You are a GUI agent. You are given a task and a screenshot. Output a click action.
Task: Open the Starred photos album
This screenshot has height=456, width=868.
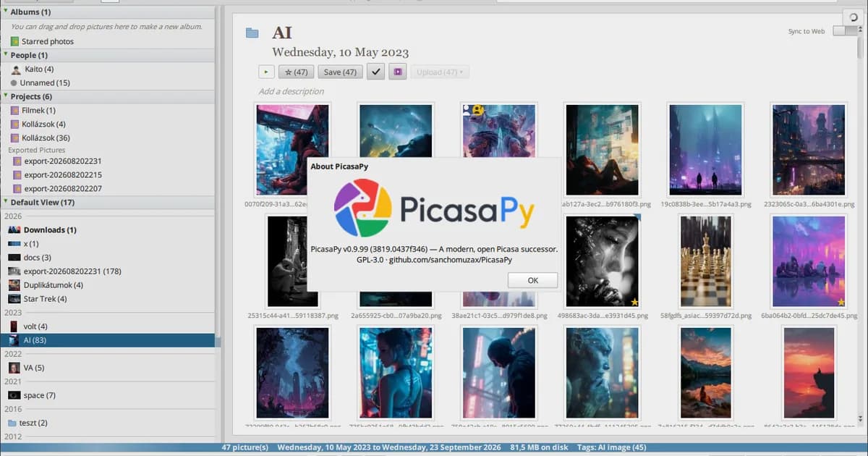click(x=48, y=41)
